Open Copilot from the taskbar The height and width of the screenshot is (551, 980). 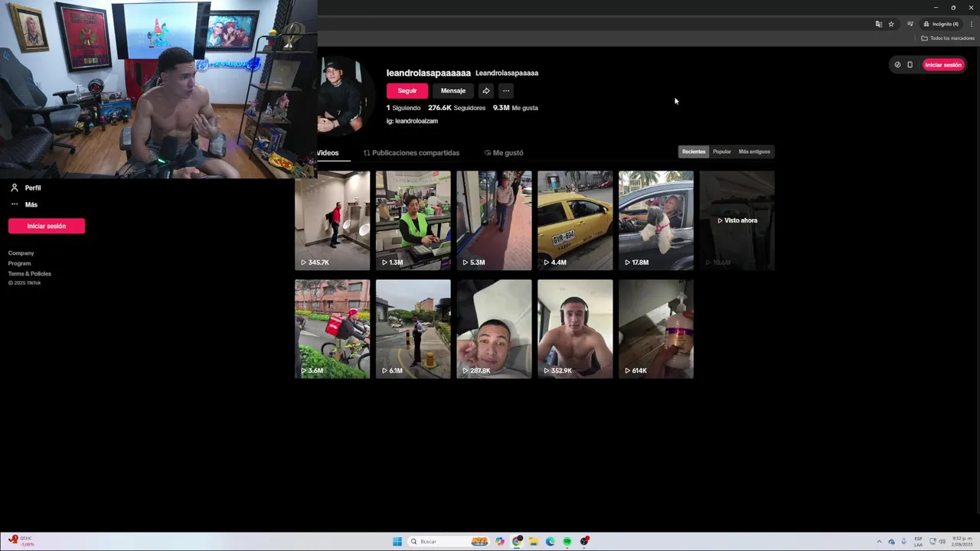pos(500,541)
